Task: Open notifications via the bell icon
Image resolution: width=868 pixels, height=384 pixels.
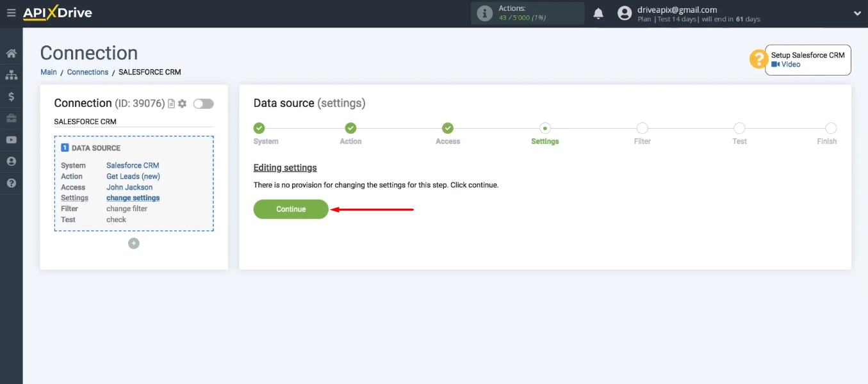Action: pyautogui.click(x=598, y=13)
